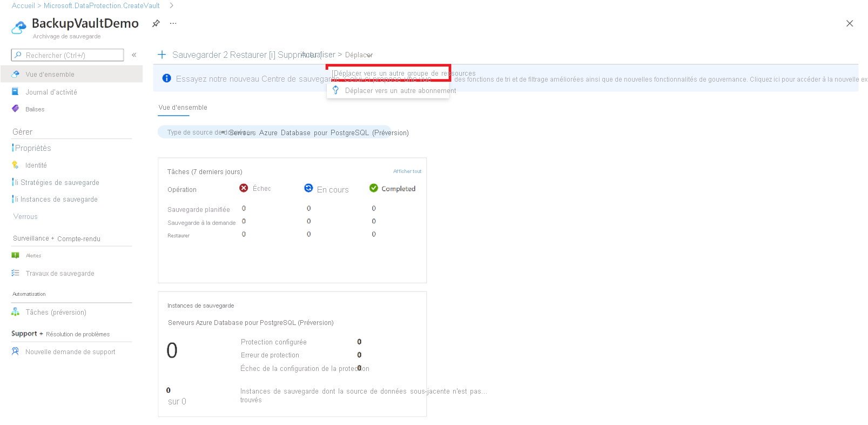868x425 pixels.
Task: Open Stratégies de sauvegarde in the sidebar
Action: [x=59, y=182]
